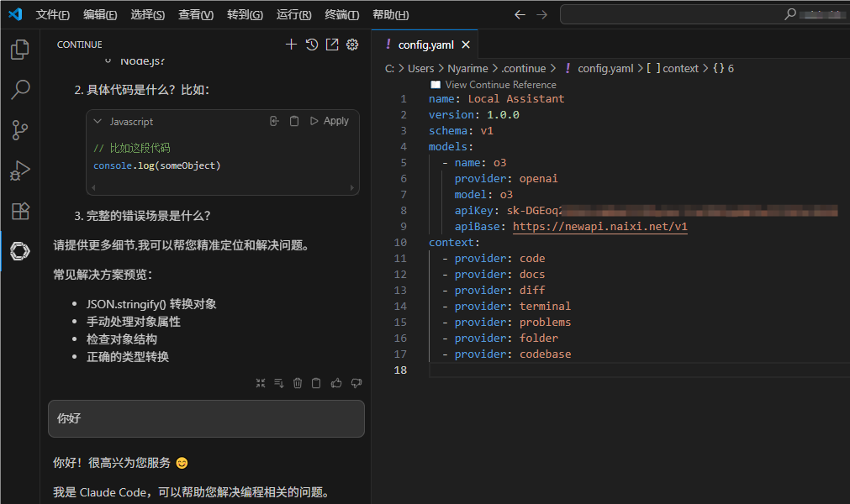
Task: Apply the Javascript code snippet
Action: tap(330, 121)
